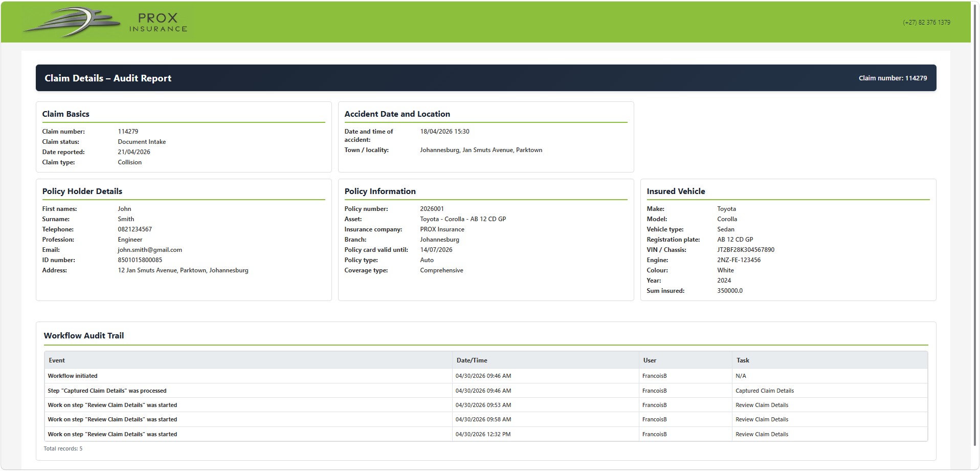Click the Claim Details – Audit Report title
Screen dimensions: 980x471
[x=108, y=78]
